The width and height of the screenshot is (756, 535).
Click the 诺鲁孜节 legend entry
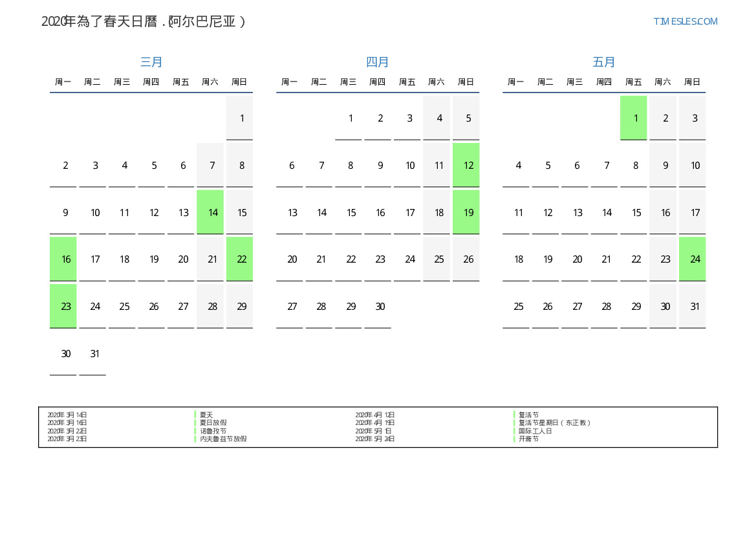coord(213,431)
